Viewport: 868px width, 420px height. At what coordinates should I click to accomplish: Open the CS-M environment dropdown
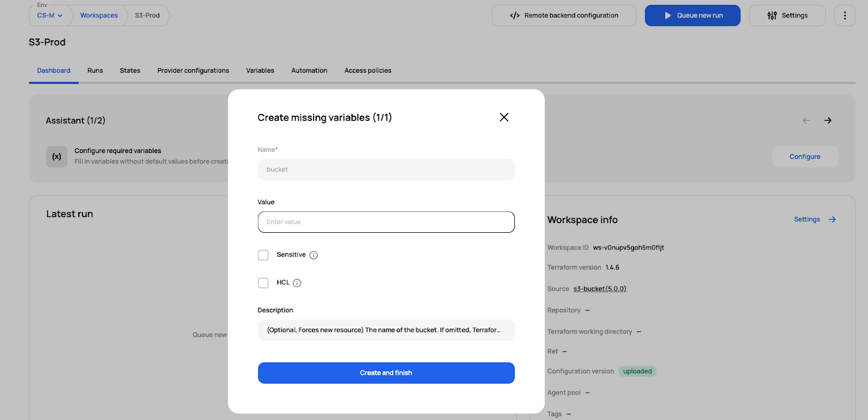[49, 16]
